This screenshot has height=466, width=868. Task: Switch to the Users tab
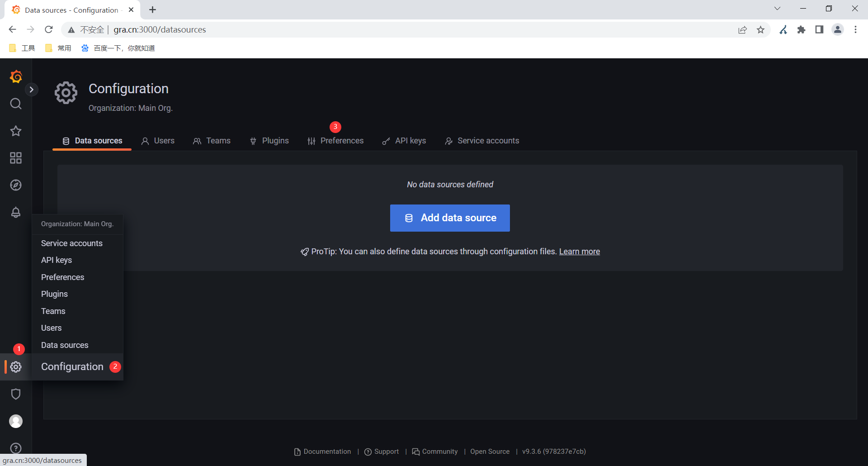158,141
